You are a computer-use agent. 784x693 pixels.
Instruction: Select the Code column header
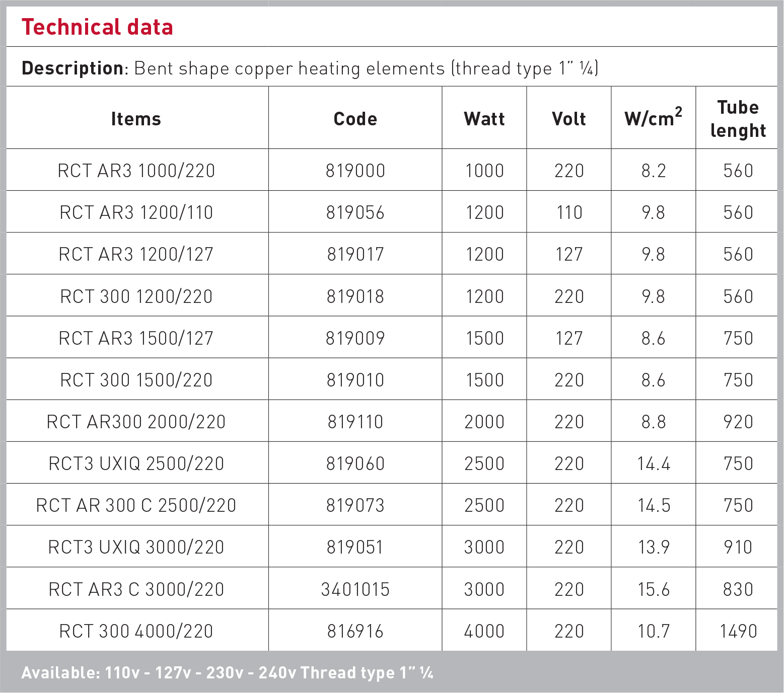pos(355,119)
